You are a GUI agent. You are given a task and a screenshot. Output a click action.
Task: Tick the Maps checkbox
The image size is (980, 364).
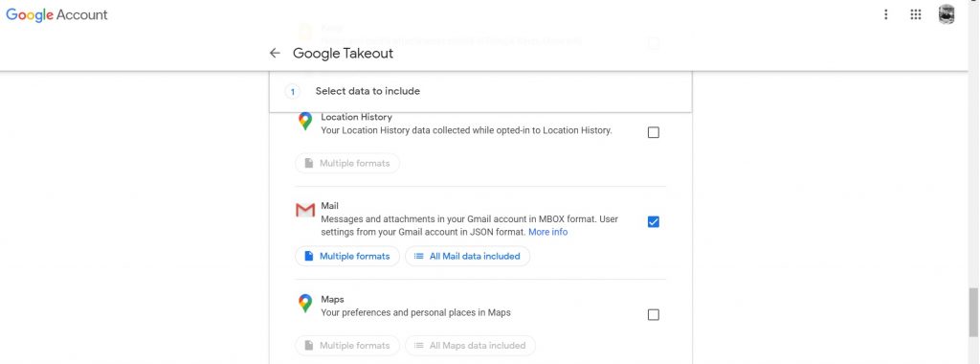tap(653, 314)
